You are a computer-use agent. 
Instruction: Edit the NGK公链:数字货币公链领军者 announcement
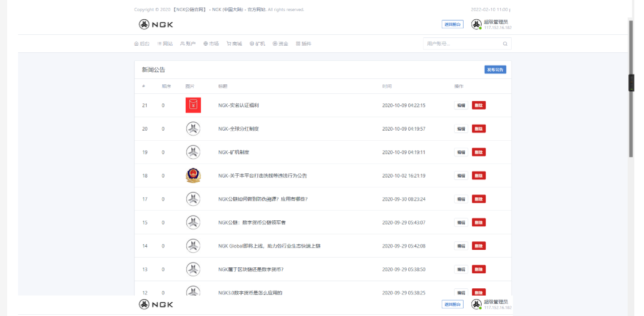[461, 222]
